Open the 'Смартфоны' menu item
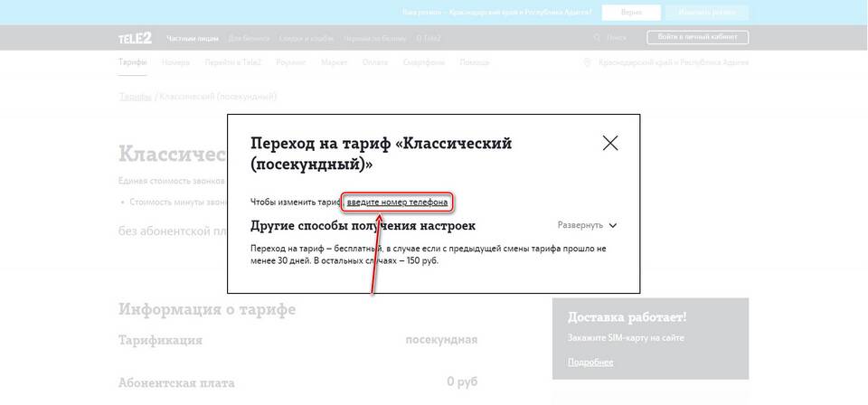Screen dimensions: 868x405 (424, 62)
